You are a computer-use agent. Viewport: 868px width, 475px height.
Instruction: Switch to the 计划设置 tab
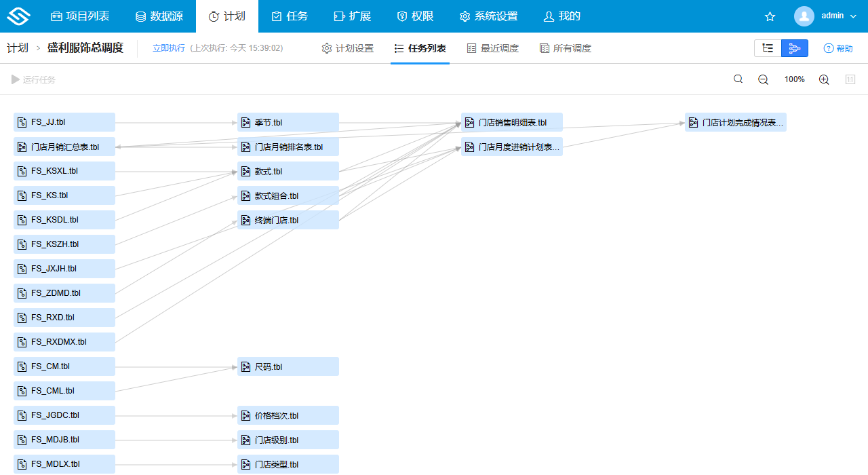tap(348, 48)
